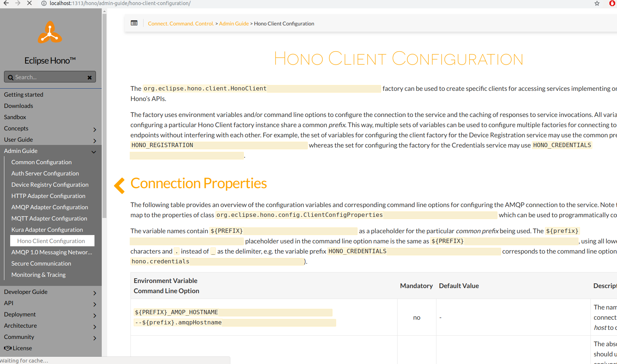The height and width of the screenshot is (364, 617).
Task: Open the Connect. Command. Control. breadcrumb link
Action: [x=181, y=23]
